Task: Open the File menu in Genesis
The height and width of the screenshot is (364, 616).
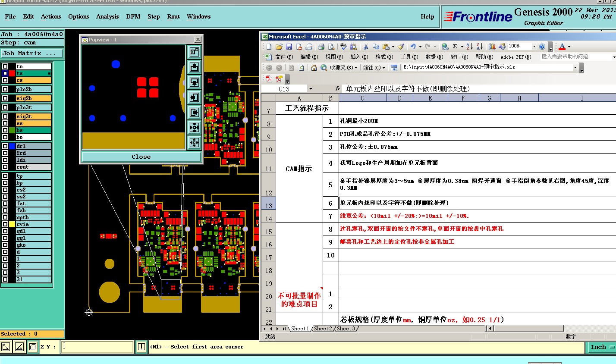Action: (10, 17)
